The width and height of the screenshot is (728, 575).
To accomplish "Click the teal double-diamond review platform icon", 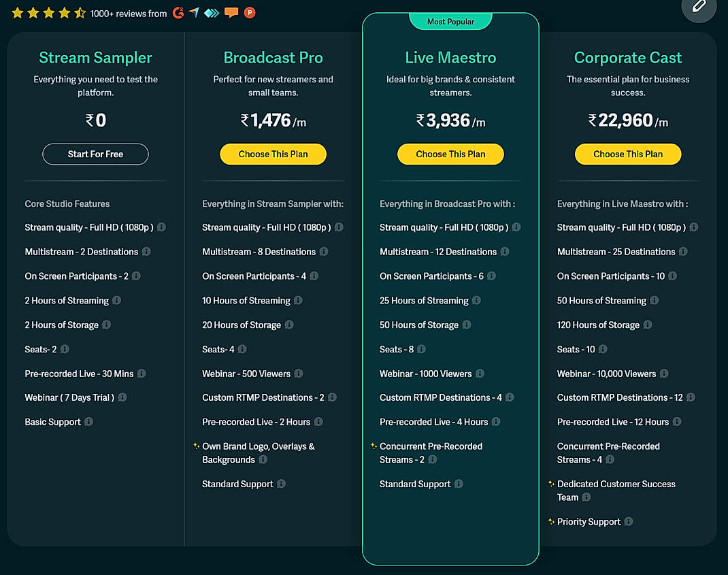I will (211, 12).
